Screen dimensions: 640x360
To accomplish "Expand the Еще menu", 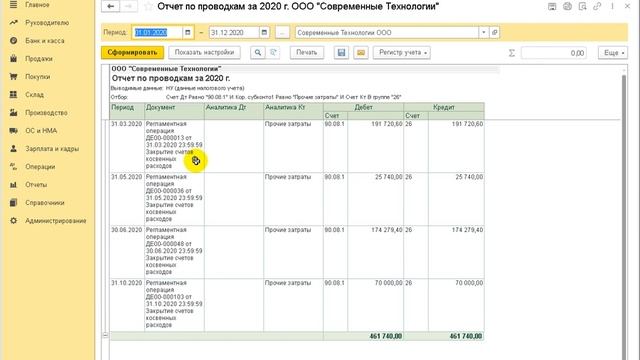I will [x=613, y=53].
